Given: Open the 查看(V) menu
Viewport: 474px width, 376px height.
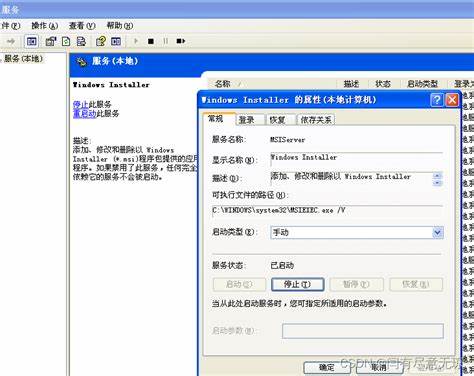Looking at the screenshot, I should [82, 26].
